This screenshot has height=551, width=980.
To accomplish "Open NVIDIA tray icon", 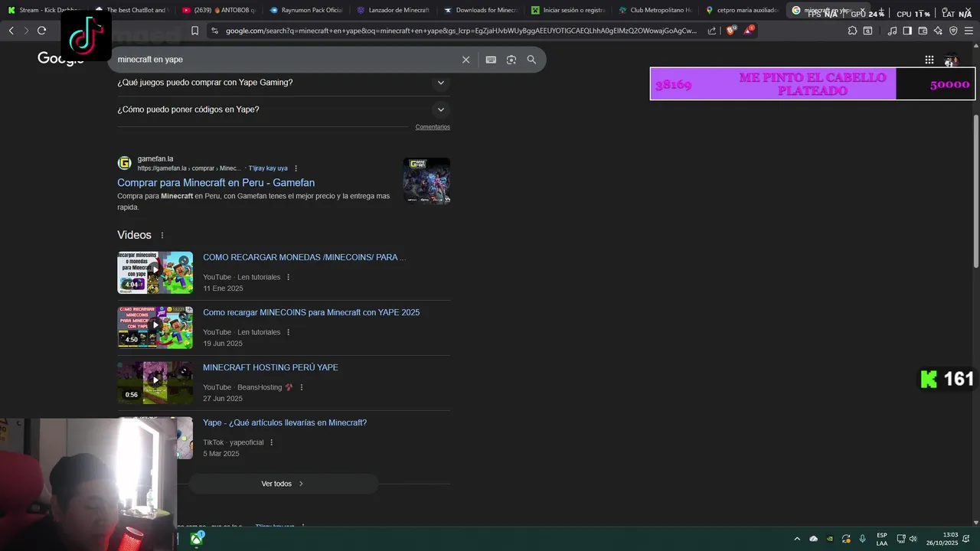I will pos(830,539).
